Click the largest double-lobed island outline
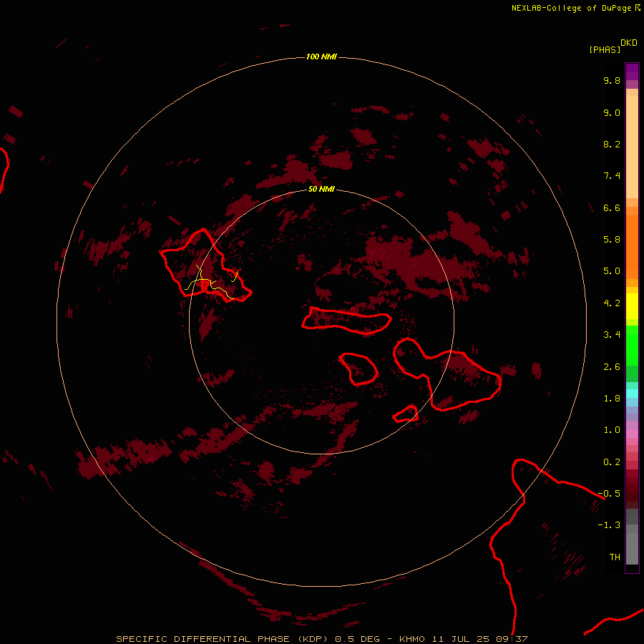 [x=447, y=374]
